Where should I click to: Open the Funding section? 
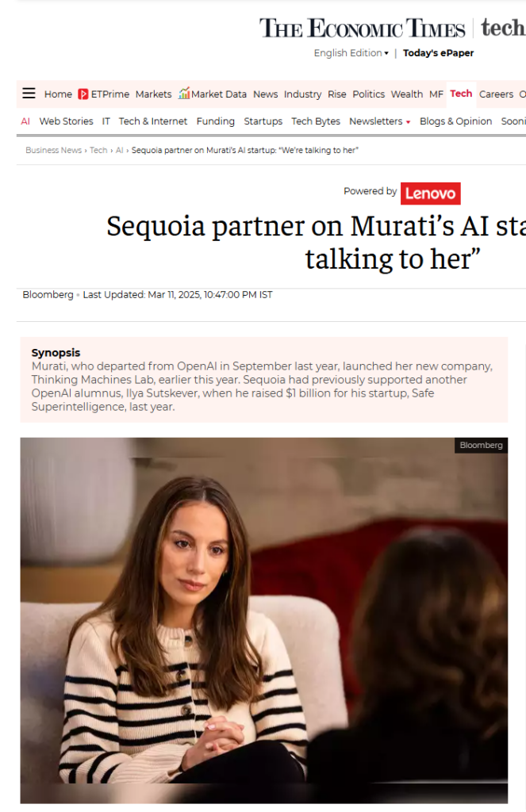[x=216, y=121]
